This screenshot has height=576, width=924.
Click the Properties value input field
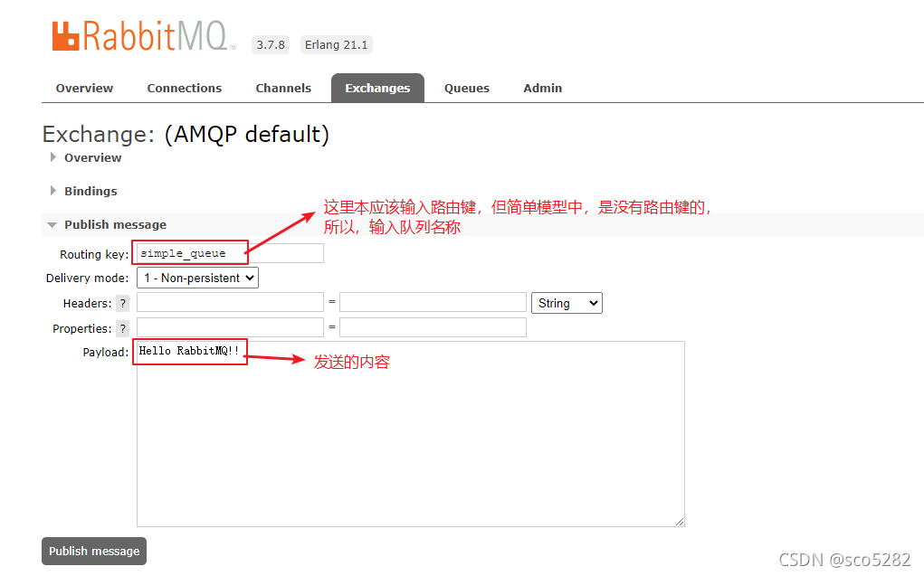pyautogui.click(x=433, y=327)
